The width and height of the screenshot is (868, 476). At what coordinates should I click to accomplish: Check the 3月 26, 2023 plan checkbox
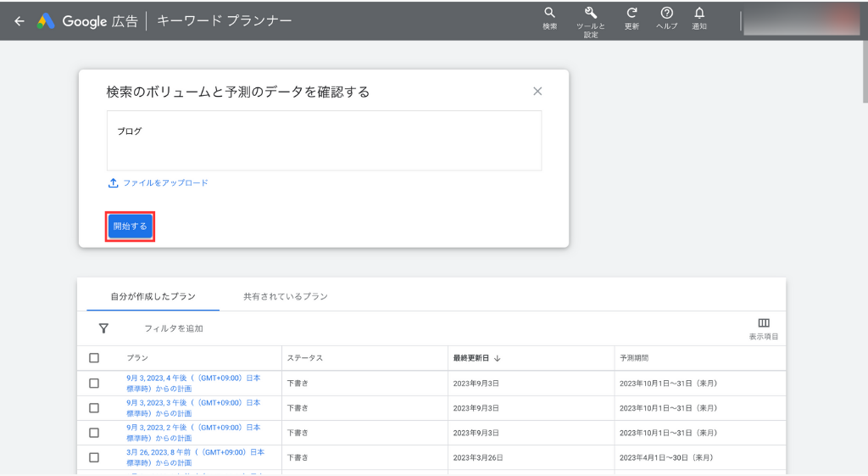[94, 457]
